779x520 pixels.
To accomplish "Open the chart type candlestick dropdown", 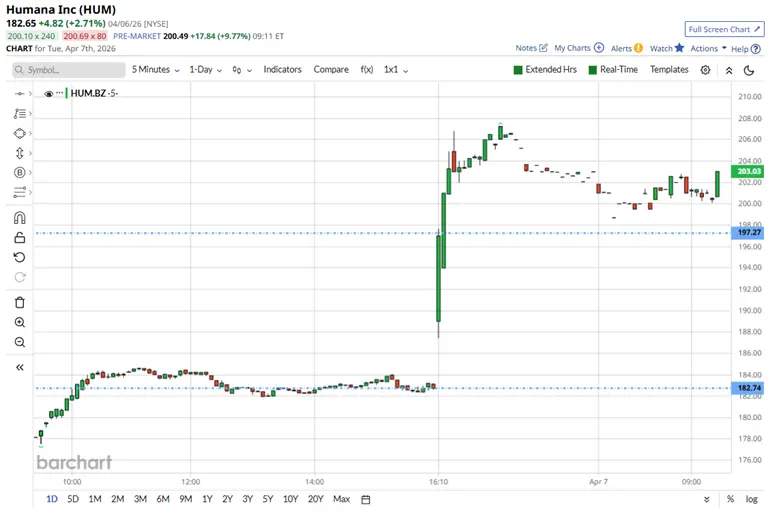I will [242, 70].
